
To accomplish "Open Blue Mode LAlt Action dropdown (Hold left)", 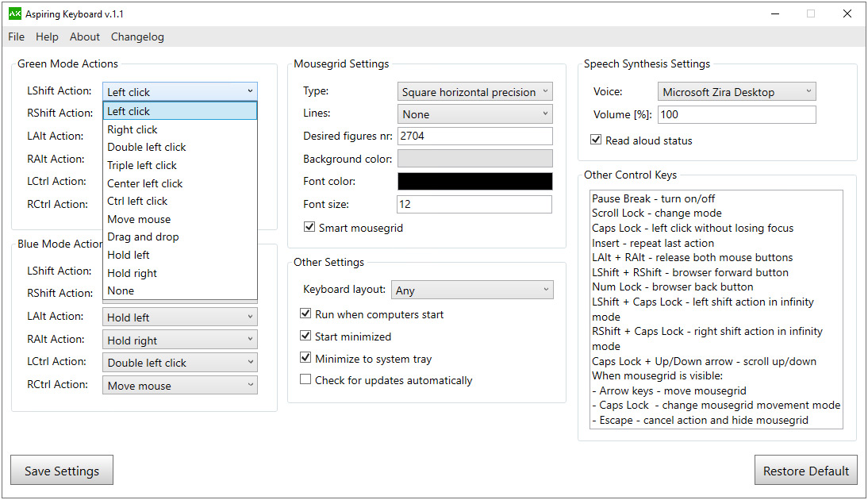I will click(x=180, y=317).
